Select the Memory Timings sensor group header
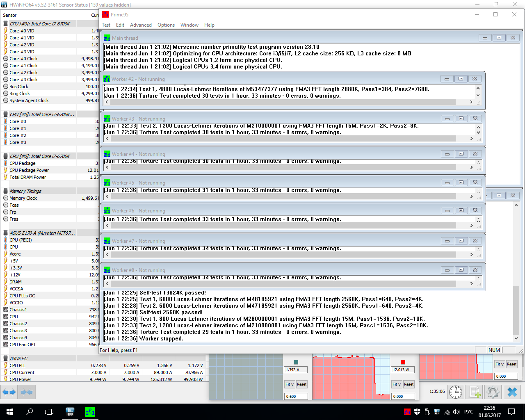This screenshot has height=420, width=525. coord(50,191)
